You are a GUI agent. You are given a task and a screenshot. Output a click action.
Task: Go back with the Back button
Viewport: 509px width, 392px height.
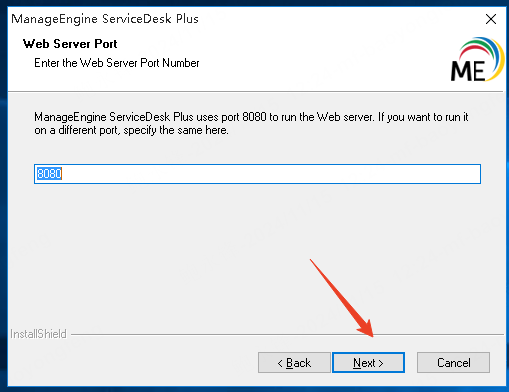pyautogui.click(x=294, y=362)
